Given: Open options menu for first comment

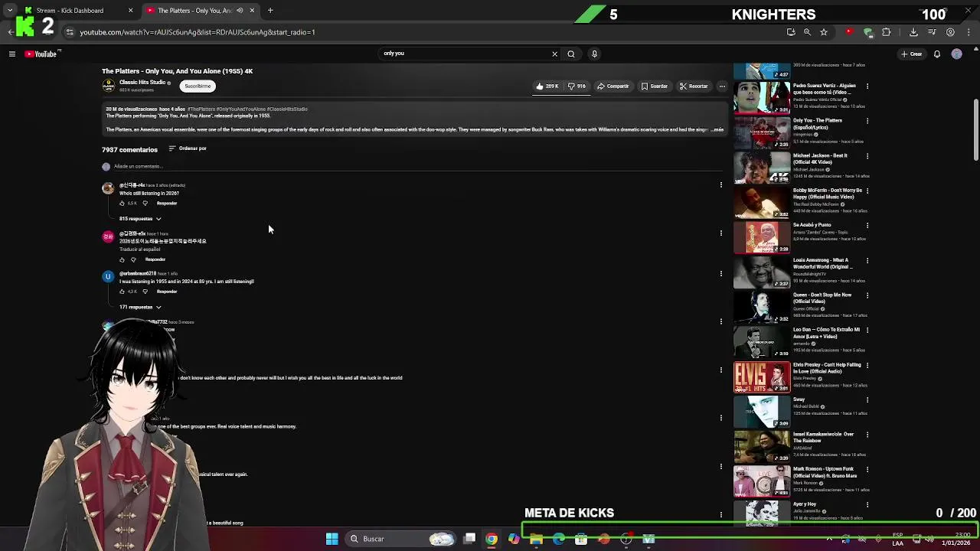Looking at the screenshot, I should (720, 184).
